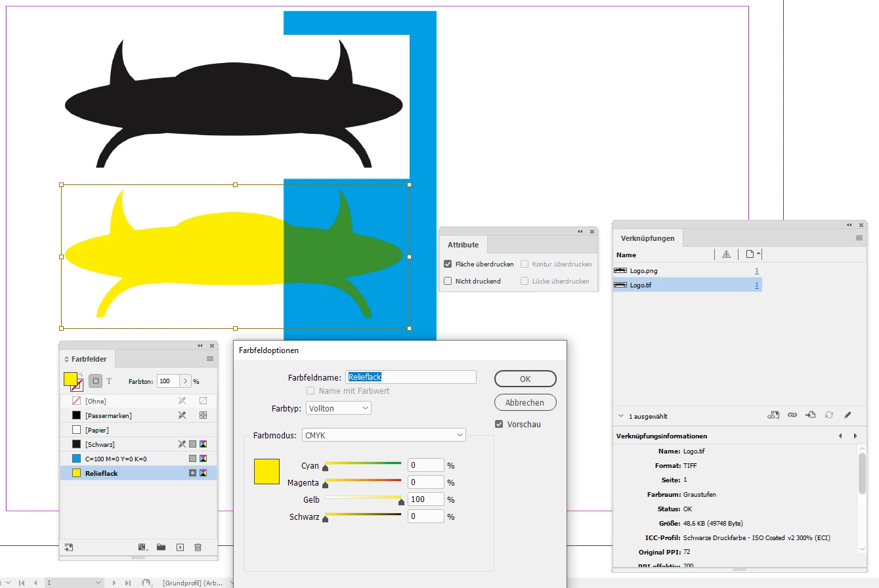The width and height of the screenshot is (879, 588).
Task: Select formatting affects text (T) button
Action: tap(109, 381)
